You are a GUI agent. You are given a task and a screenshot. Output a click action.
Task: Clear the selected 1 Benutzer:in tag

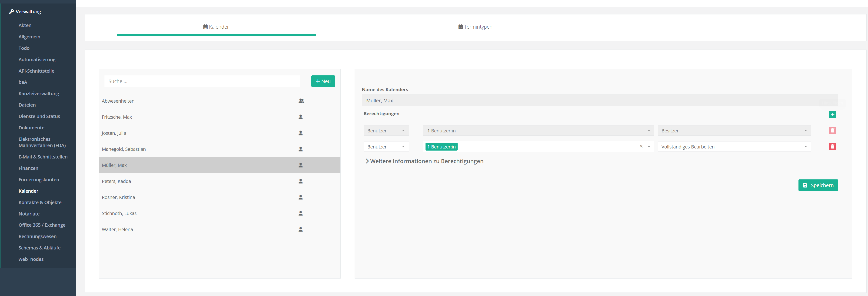point(641,146)
